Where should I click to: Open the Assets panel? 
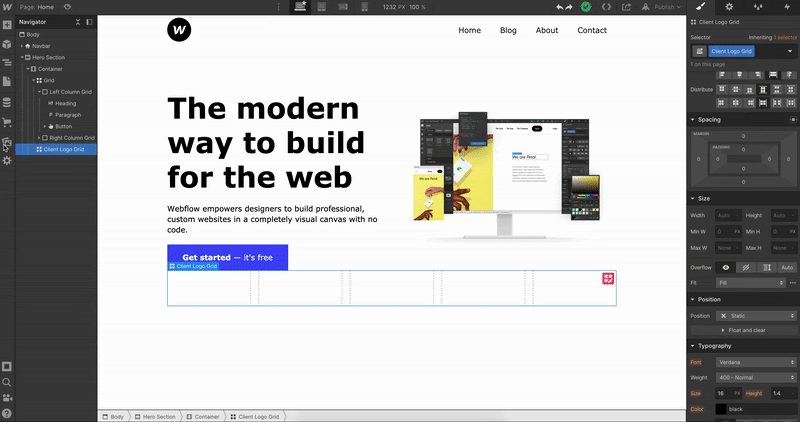pos(7,142)
